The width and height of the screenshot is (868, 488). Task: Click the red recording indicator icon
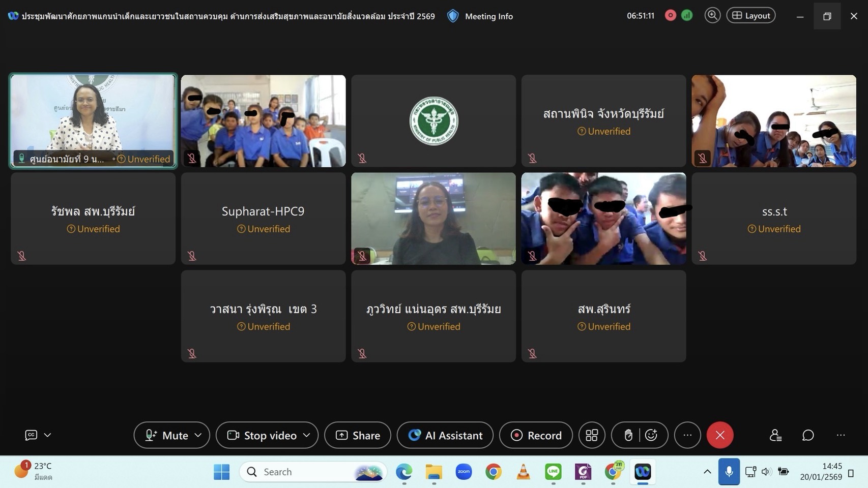click(x=671, y=16)
